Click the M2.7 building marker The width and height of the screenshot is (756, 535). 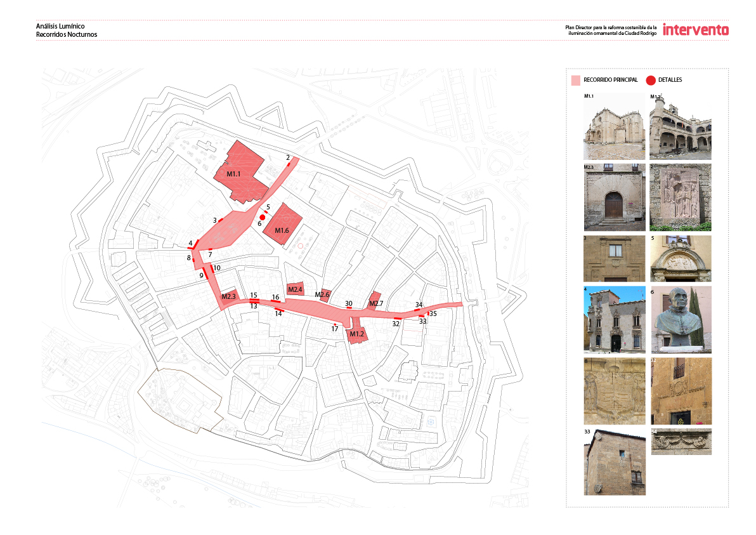click(x=375, y=302)
